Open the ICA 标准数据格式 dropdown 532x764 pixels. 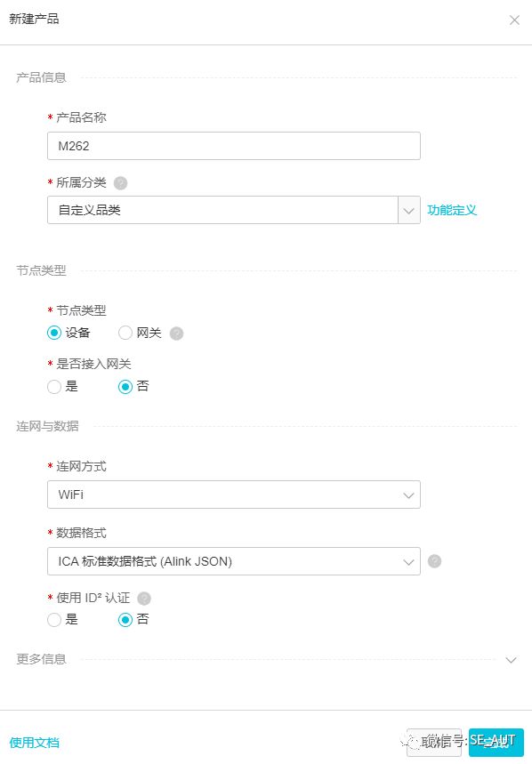(x=233, y=561)
